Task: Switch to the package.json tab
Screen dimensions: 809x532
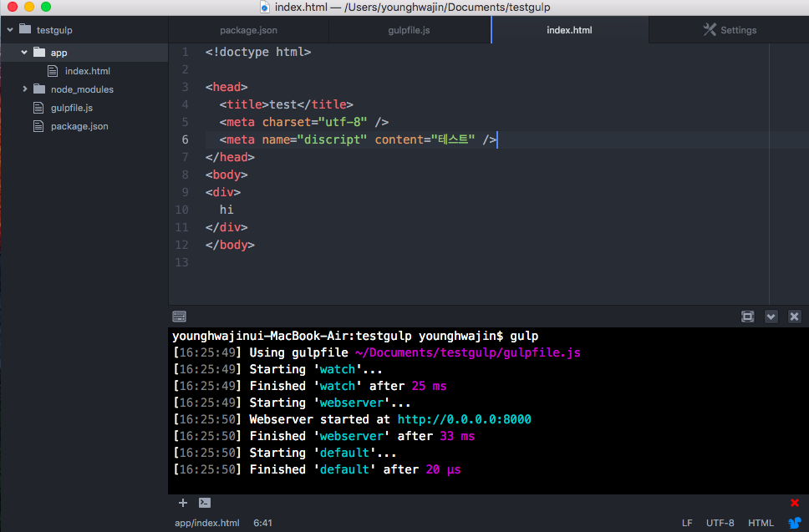Action: (x=249, y=30)
